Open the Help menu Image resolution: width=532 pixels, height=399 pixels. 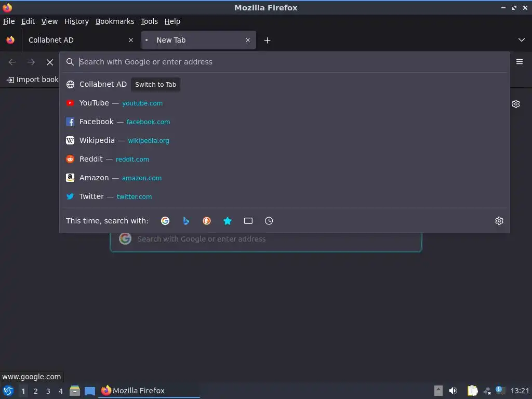172,21
